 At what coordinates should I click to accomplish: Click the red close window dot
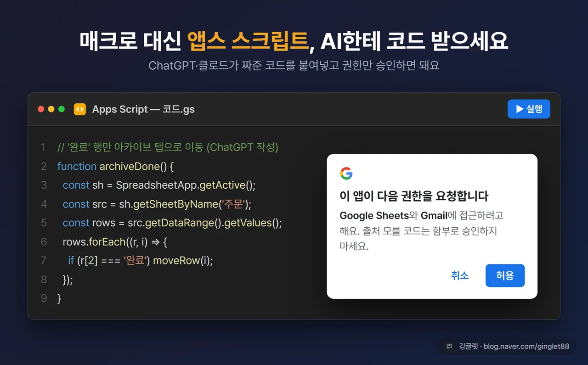41,109
